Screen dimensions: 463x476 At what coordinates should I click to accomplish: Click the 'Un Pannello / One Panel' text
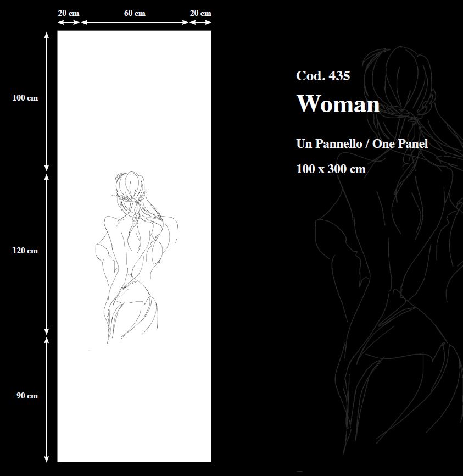click(362, 143)
